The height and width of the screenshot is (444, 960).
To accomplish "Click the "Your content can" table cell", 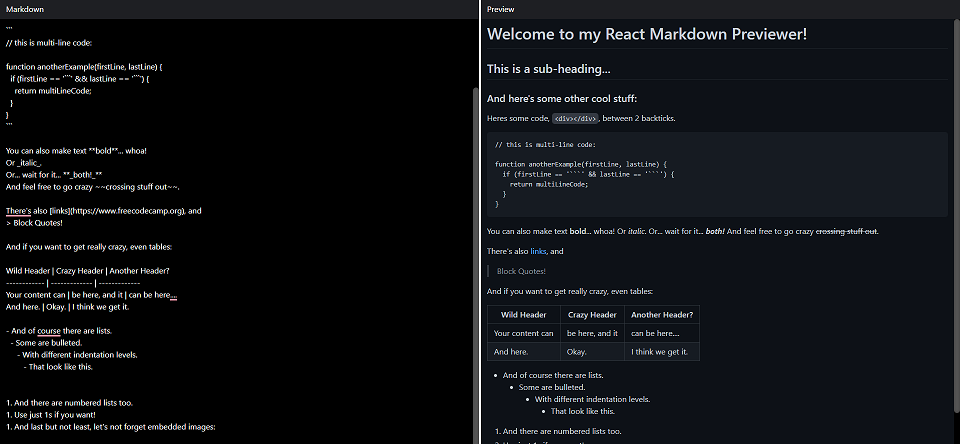I will [523, 333].
